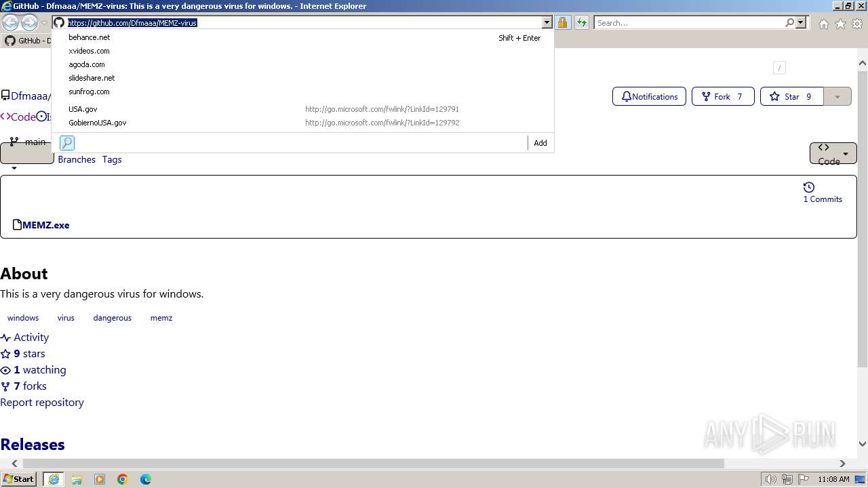Expand the search provider dropdown arrow
This screenshot has height=488, width=868.
click(801, 23)
